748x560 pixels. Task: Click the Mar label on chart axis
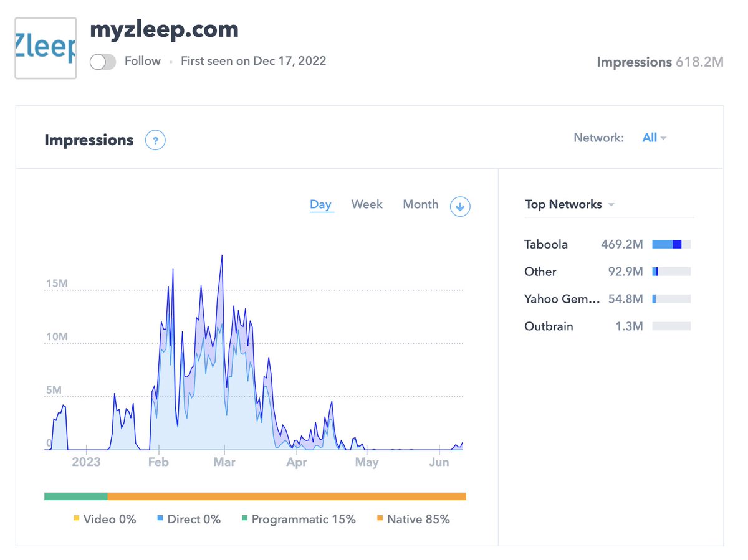[x=224, y=462]
